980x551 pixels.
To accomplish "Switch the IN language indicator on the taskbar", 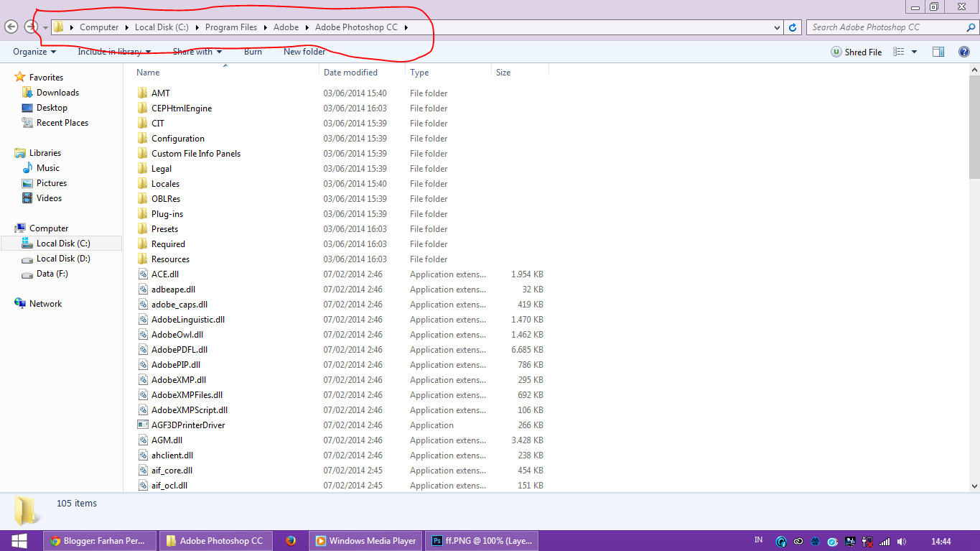I will point(758,540).
